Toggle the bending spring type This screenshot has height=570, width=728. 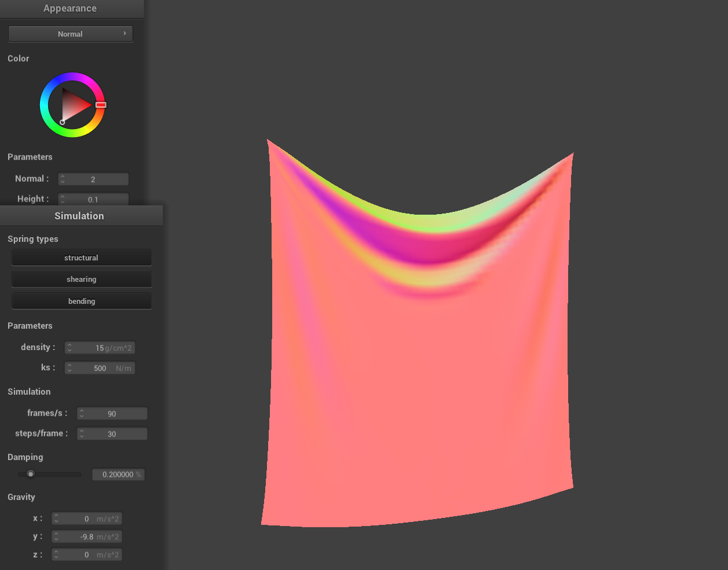click(x=81, y=301)
